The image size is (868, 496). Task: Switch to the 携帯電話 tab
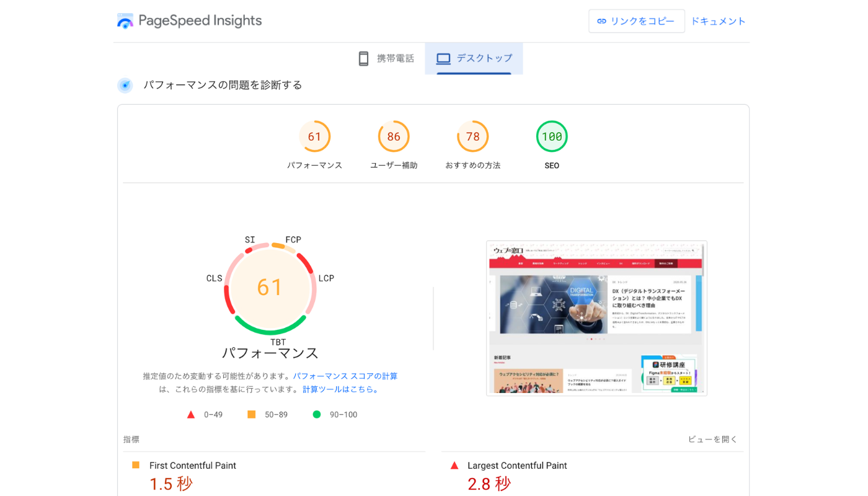pyautogui.click(x=386, y=59)
